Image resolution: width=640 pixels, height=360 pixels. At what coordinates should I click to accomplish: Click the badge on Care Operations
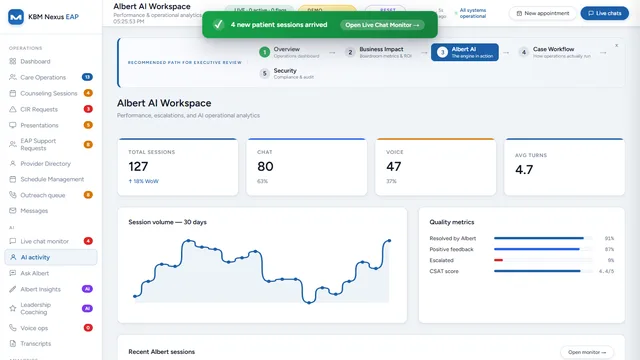87,77
